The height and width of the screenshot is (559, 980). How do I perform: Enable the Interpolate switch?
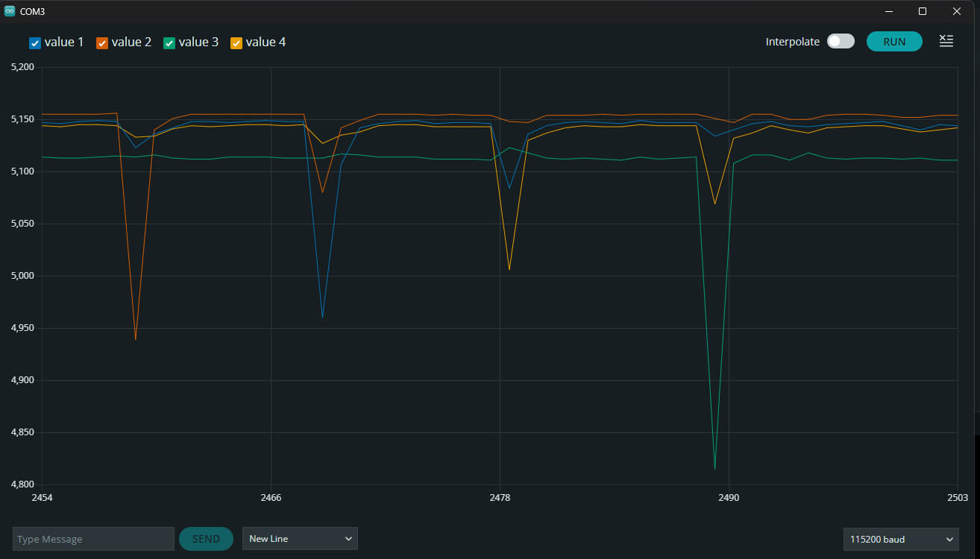[x=841, y=42]
